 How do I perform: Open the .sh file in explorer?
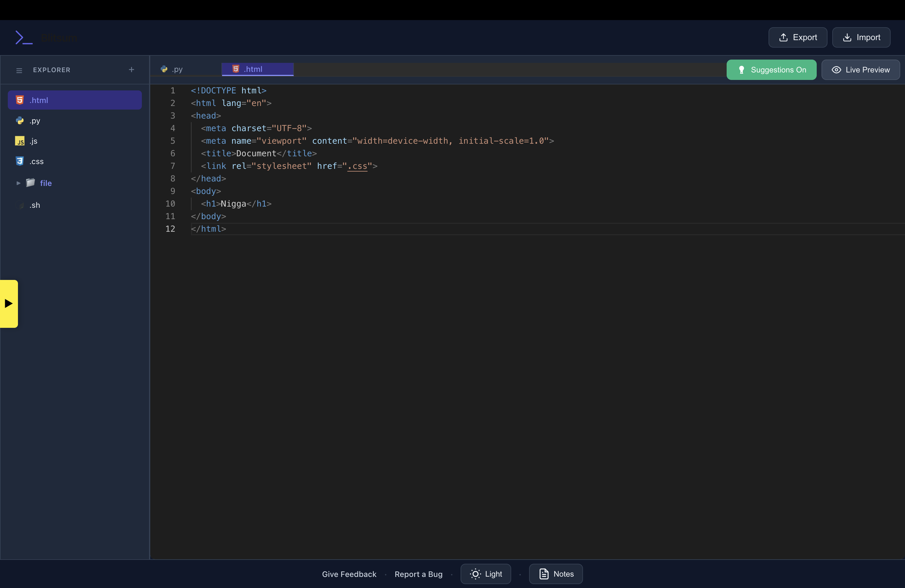(x=35, y=205)
